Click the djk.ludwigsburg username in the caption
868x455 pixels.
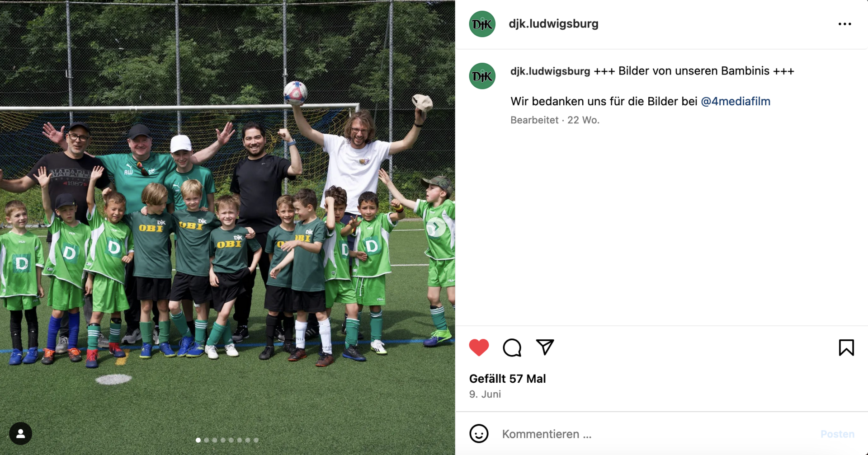[x=550, y=71]
